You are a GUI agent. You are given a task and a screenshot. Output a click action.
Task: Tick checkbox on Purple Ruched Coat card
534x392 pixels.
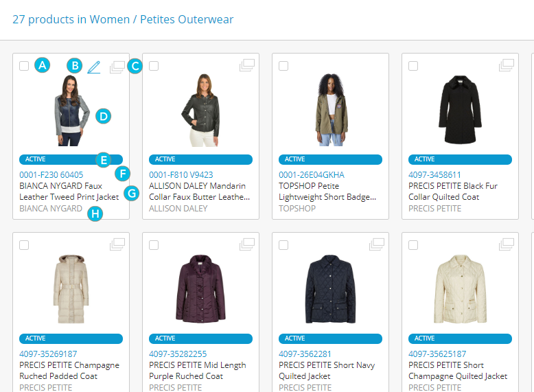click(x=154, y=245)
